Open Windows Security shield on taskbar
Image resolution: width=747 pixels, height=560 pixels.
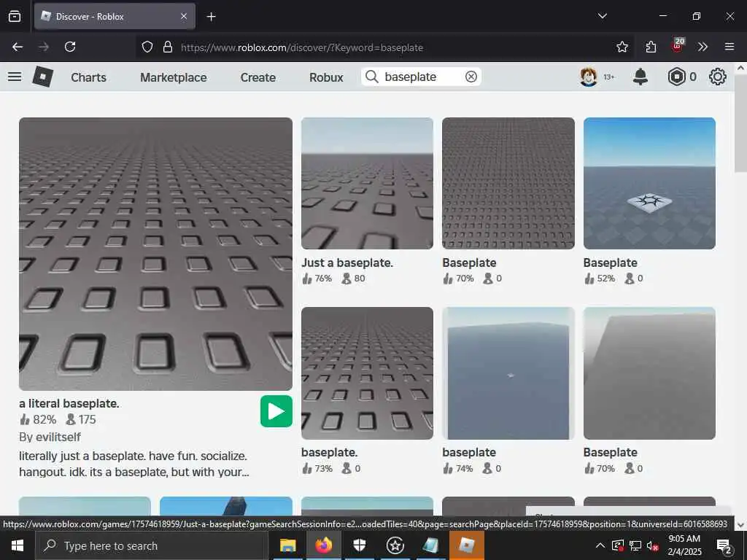[359, 545]
